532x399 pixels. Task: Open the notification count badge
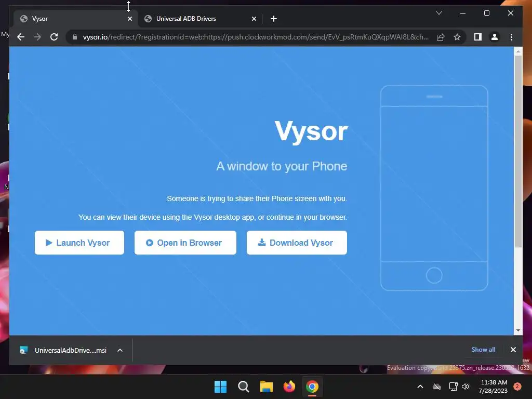coord(517,386)
